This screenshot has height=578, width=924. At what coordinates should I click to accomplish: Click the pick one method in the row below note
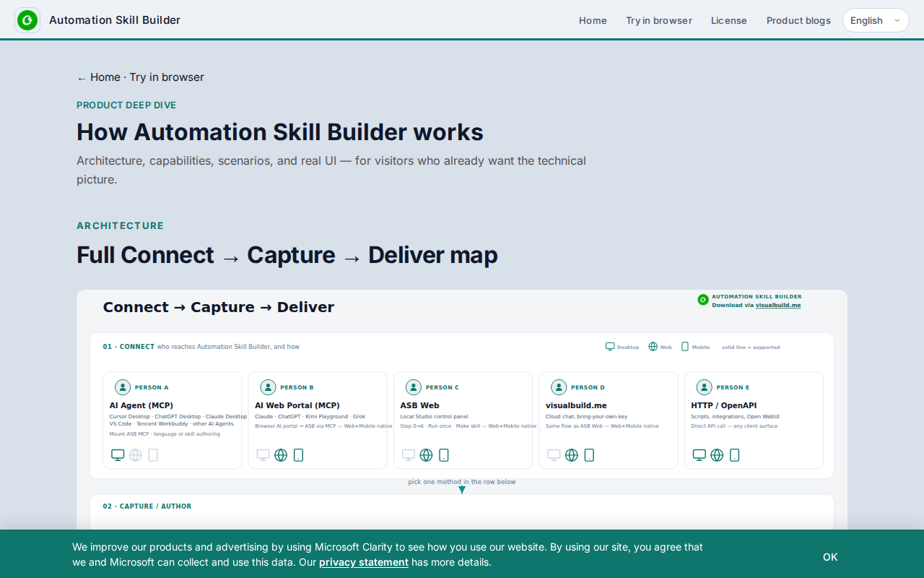click(x=462, y=482)
